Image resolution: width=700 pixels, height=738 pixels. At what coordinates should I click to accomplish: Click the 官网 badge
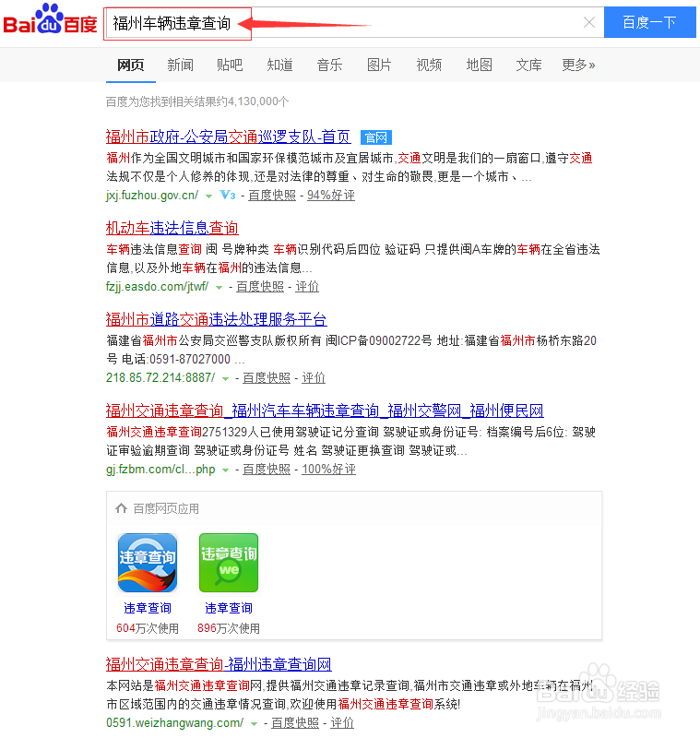tap(376, 137)
